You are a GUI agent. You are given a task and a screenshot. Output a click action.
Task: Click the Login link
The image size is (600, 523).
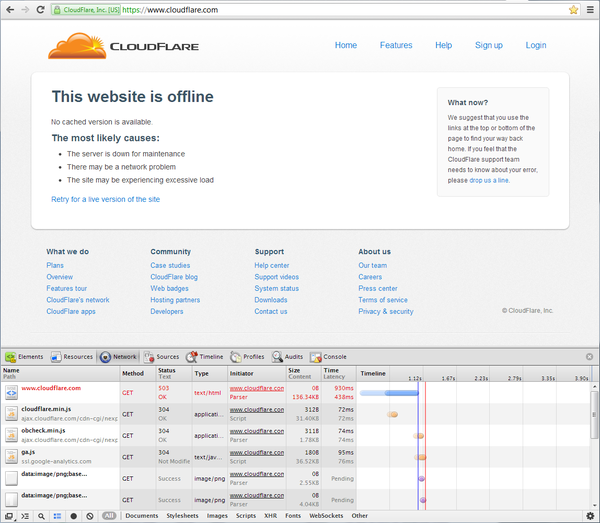pos(536,45)
